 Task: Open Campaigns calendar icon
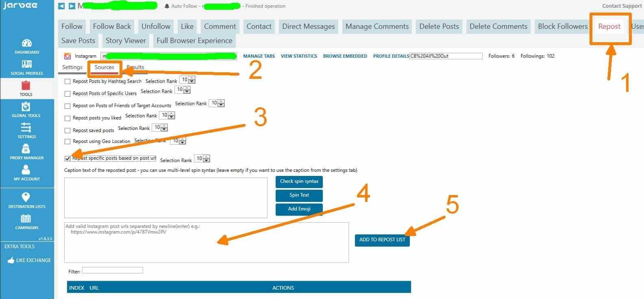pyautogui.click(x=26, y=219)
